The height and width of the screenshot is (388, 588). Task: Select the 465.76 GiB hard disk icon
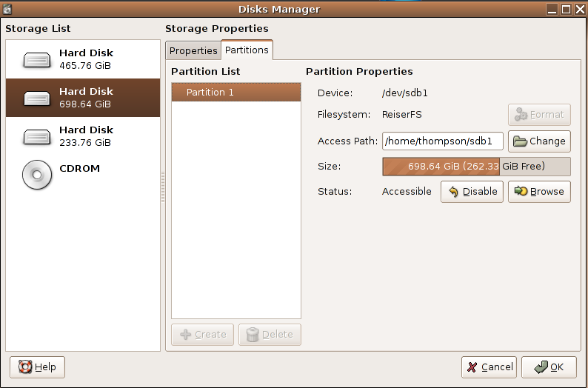(x=36, y=60)
